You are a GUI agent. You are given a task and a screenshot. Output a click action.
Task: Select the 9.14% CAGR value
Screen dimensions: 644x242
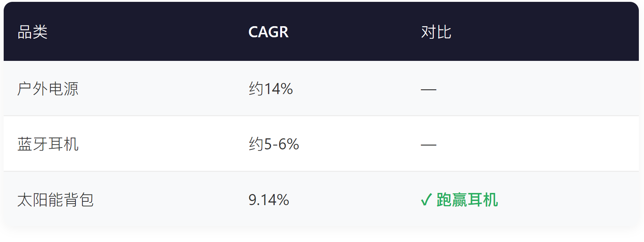(x=269, y=200)
